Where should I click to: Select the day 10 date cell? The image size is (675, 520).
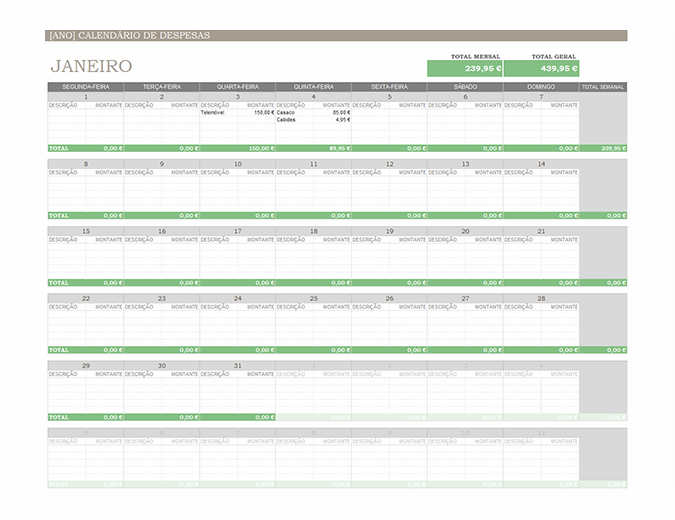pos(237,164)
